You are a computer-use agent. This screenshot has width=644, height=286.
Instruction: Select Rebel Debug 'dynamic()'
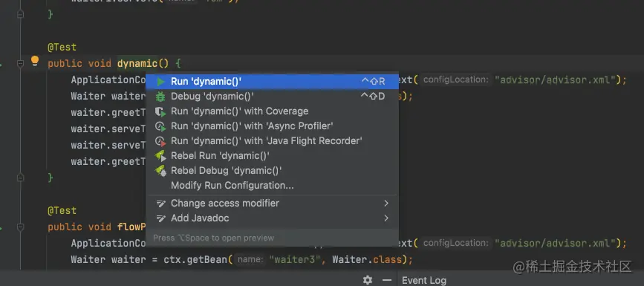tap(272, 171)
